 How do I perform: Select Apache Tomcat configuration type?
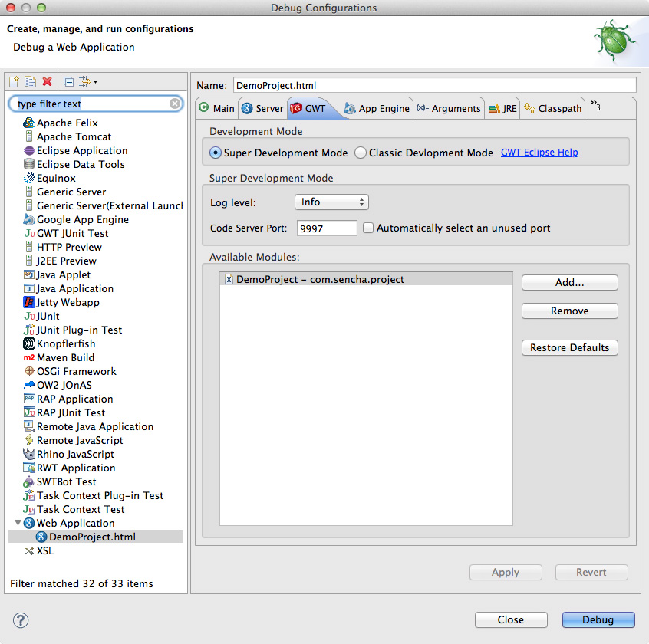click(x=74, y=136)
